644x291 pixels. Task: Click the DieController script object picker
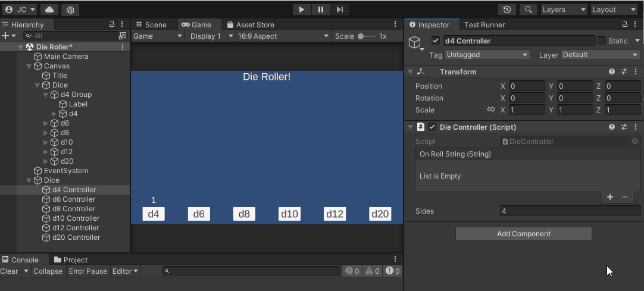click(x=635, y=141)
